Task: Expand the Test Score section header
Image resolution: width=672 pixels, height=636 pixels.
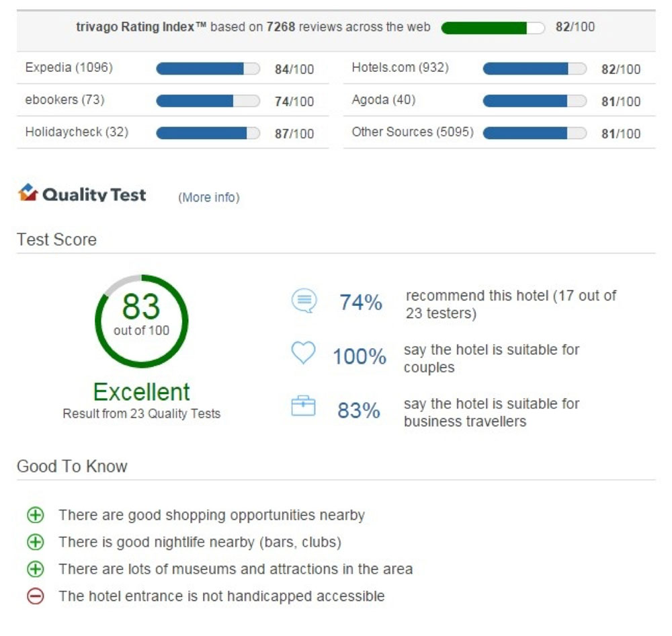Action: click(x=56, y=240)
